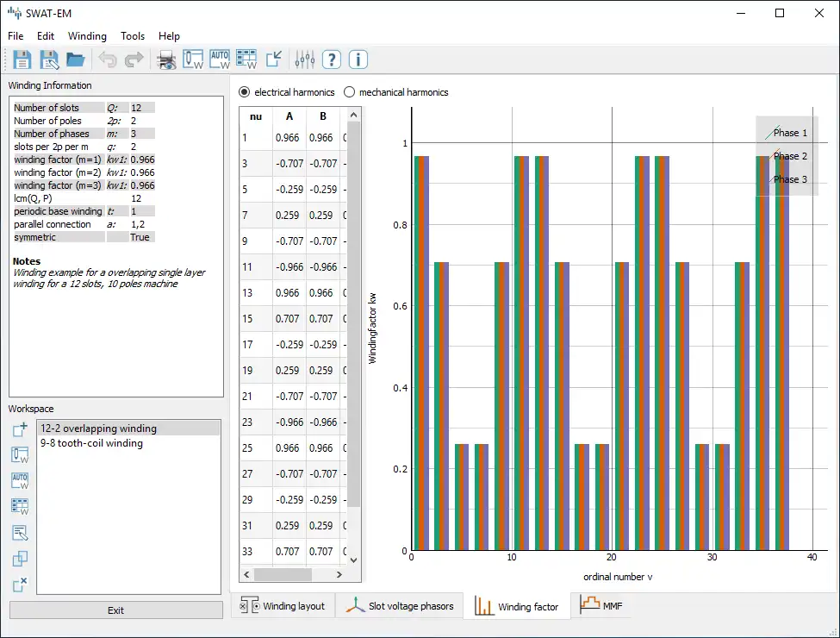Duplicate winding using the clone icon in Workspace
840x638 pixels.
[20, 559]
